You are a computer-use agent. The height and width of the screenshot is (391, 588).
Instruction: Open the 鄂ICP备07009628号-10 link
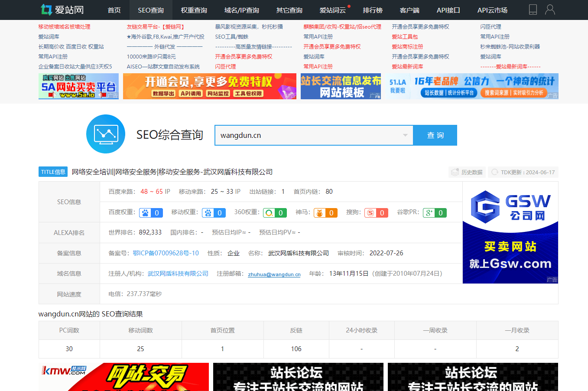(x=166, y=253)
